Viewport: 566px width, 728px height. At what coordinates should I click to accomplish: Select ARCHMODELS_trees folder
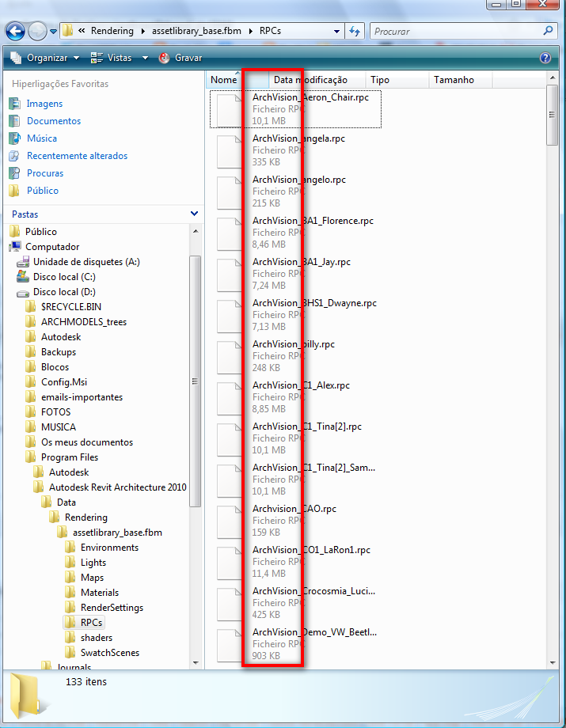(84, 322)
